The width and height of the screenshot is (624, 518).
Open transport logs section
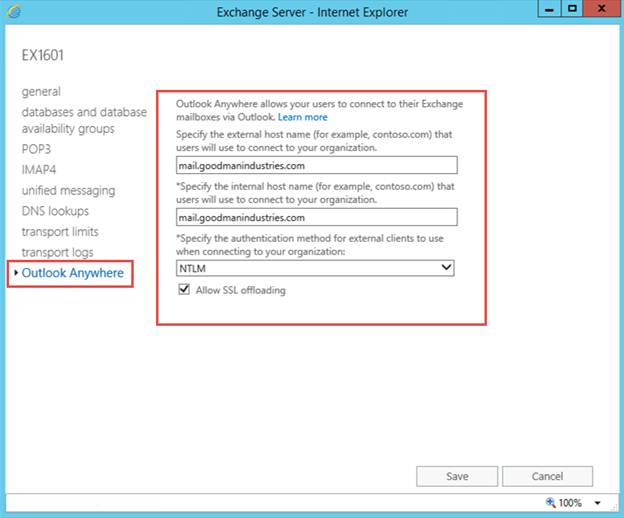[x=58, y=252]
